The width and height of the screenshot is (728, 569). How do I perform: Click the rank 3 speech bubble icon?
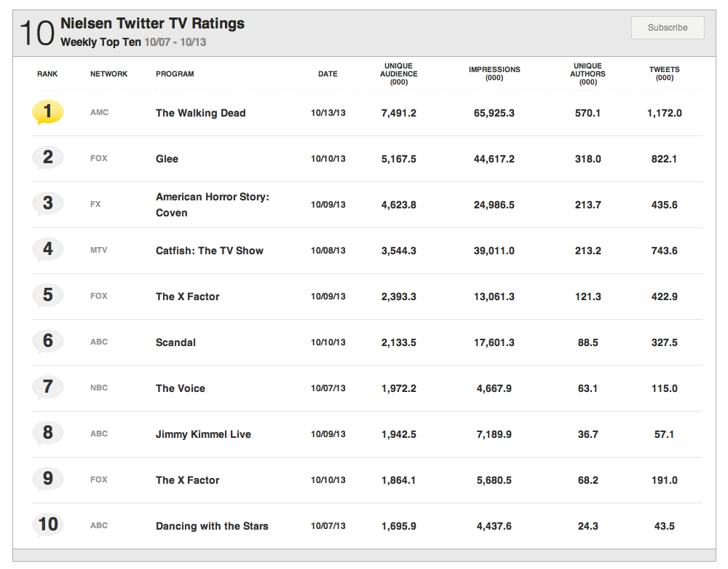coord(48,203)
